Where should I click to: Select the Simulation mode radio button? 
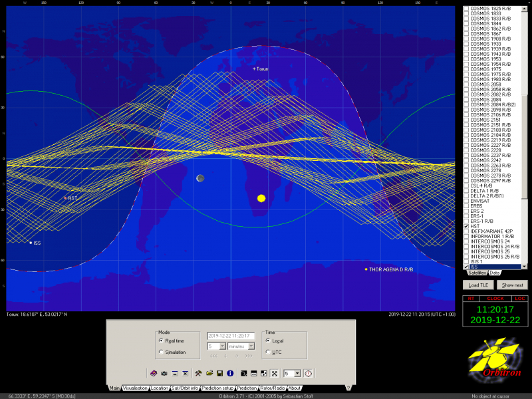(x=161, y=352)
